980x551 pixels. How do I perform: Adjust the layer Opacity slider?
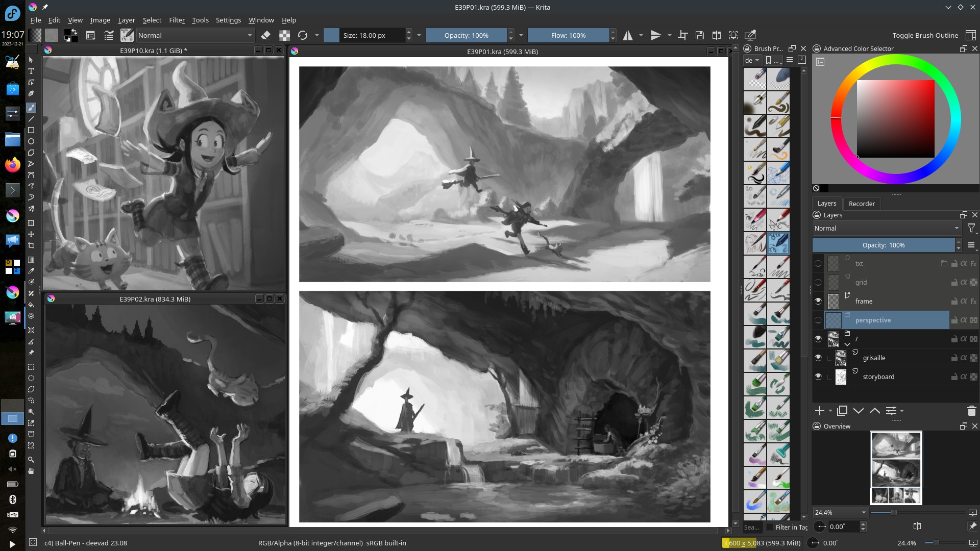[883, 245]
